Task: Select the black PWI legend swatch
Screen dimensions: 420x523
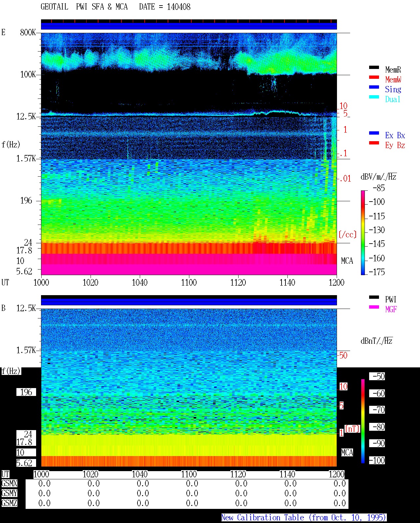Action: [374, 297]
